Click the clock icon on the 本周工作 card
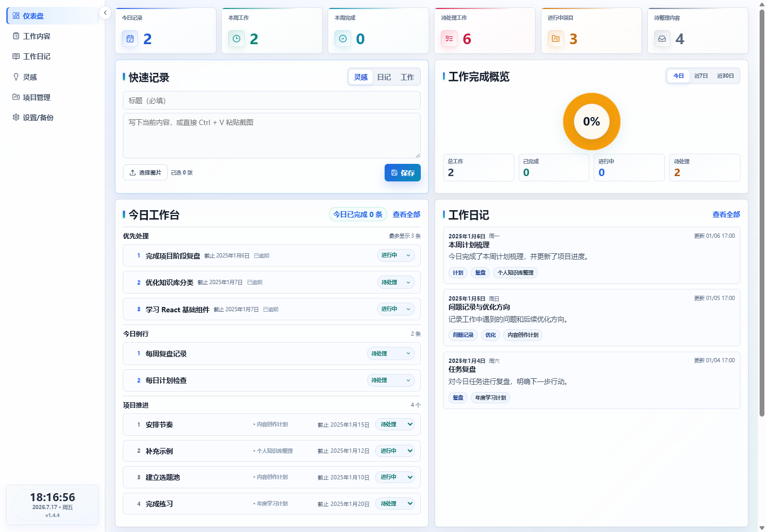Screen dimensions: 766x532 click(236, 39)
